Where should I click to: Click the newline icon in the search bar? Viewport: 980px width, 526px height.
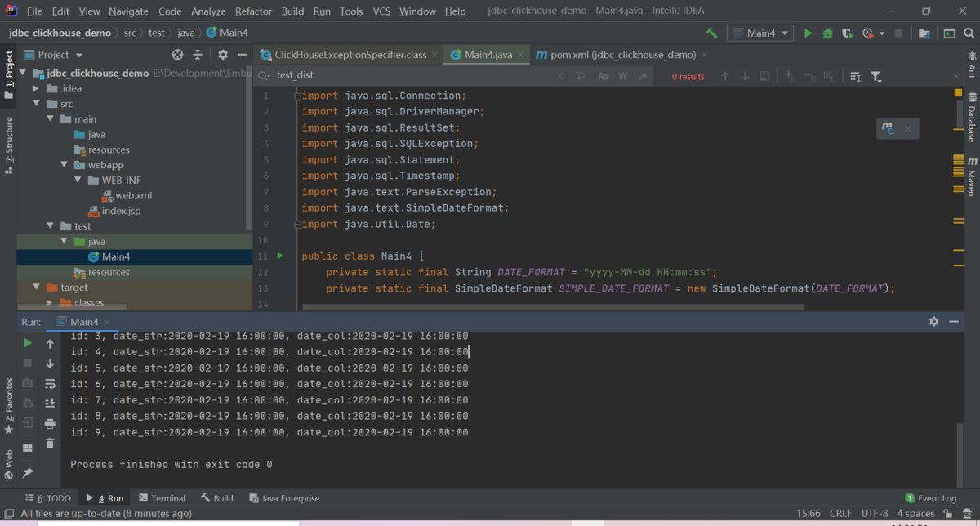(x=581, y=76)
